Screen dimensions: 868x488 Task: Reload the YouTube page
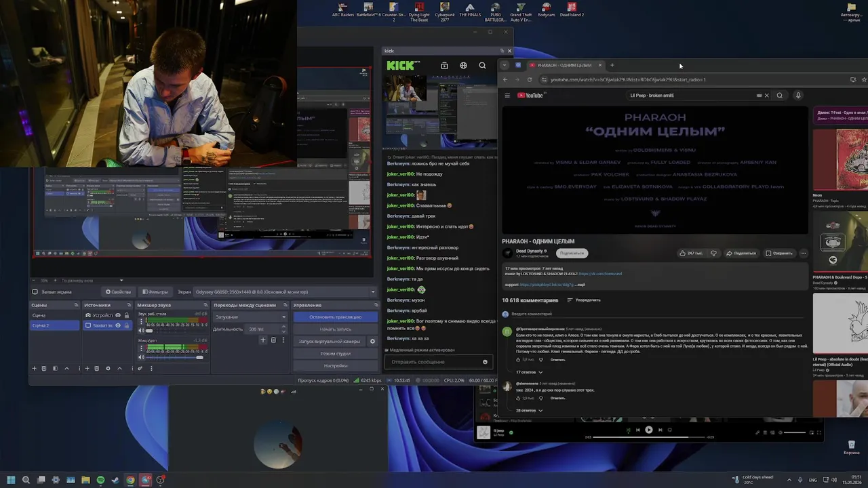[x=530, y=79]
